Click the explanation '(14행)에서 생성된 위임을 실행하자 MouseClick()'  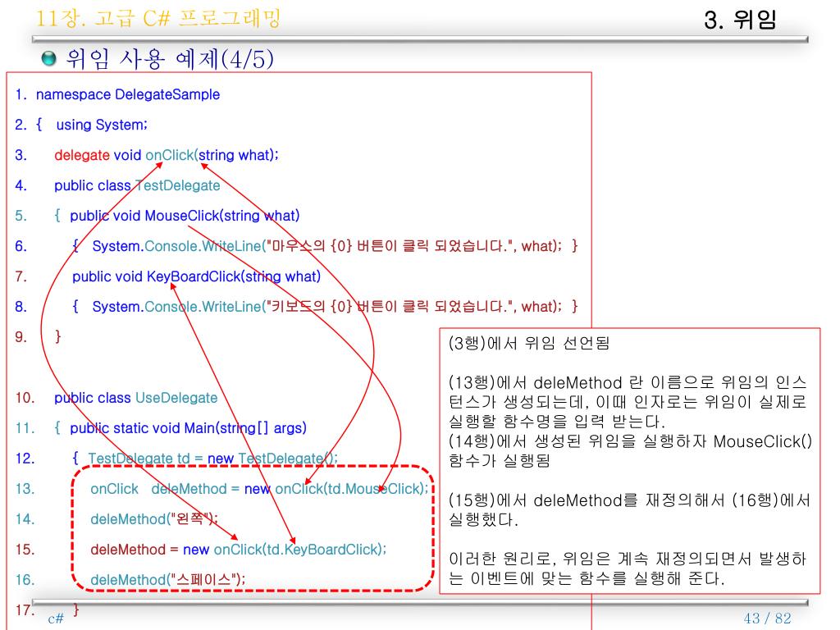click(630, 451)
